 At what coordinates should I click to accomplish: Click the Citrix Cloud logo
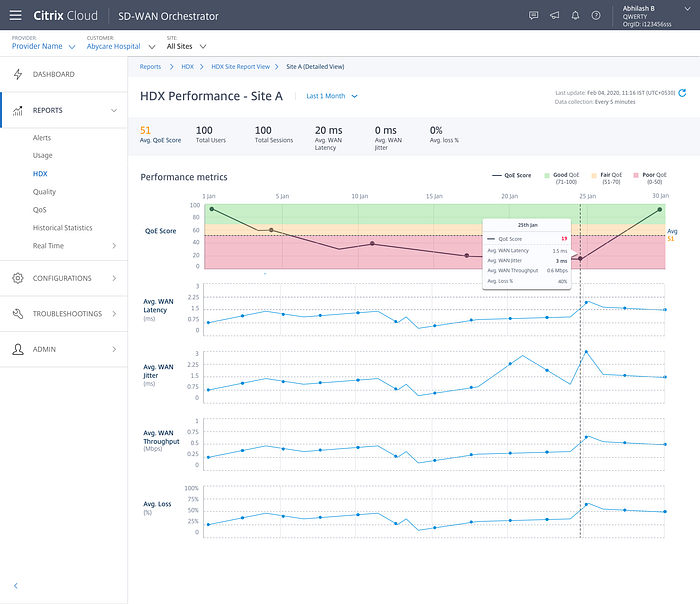[x=65, y=16]
